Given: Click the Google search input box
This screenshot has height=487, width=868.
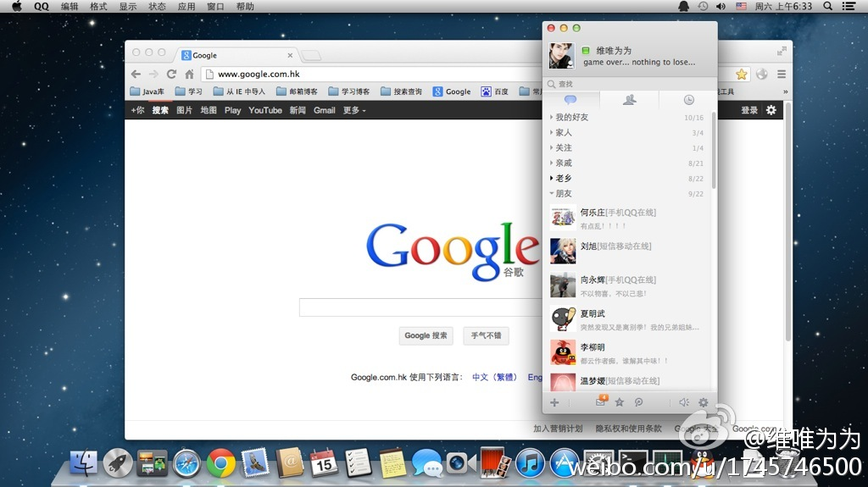Looking at the screenshot, I should tap(420, 307).
